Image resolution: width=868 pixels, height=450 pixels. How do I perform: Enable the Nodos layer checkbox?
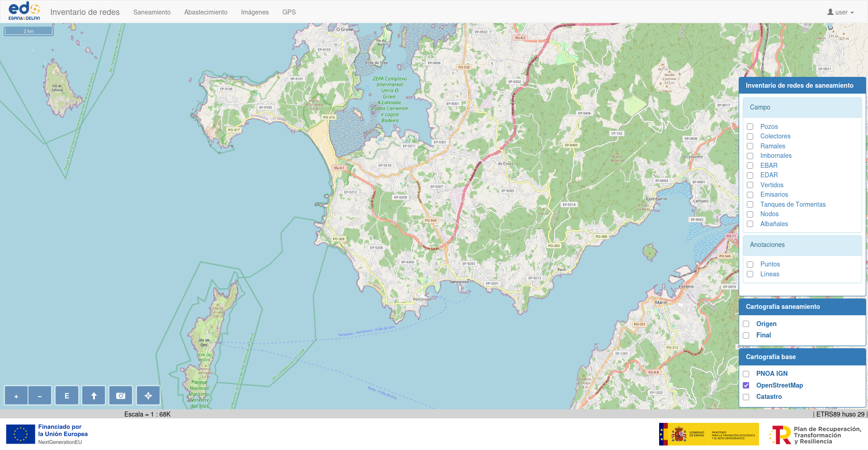tap(750, 214)
